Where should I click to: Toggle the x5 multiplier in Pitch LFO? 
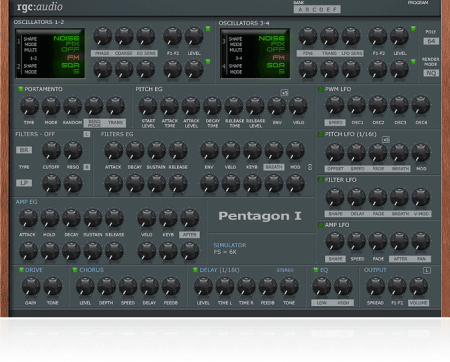[x=386, y=139]
